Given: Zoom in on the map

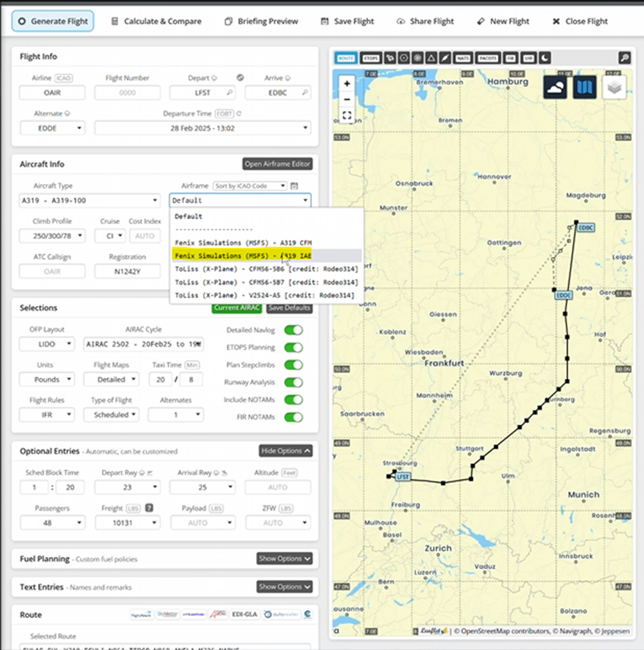Looking at the screenshot, I should click(347, 83).
